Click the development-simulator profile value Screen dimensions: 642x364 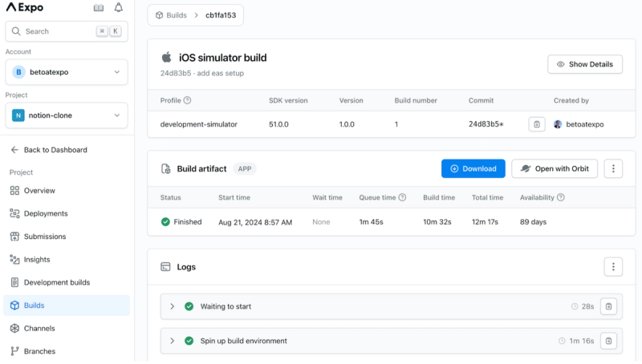(x=198, y=124)
